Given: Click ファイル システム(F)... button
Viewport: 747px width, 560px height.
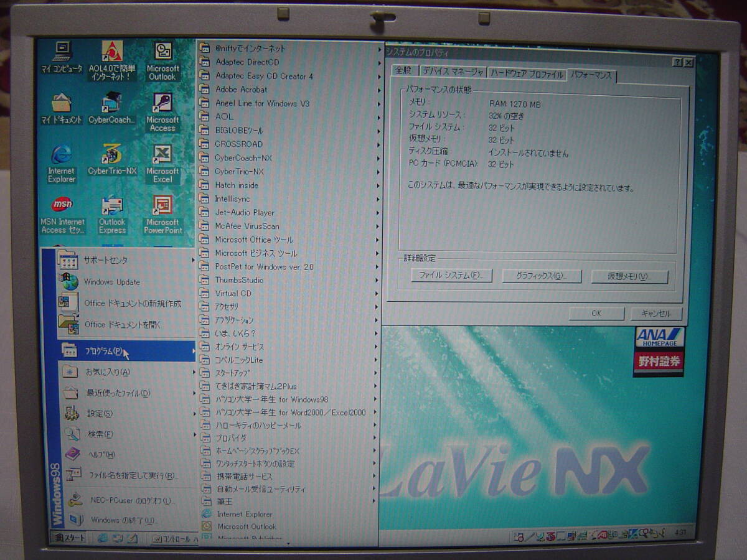Looking at the screenshot, I should (451, 274).
